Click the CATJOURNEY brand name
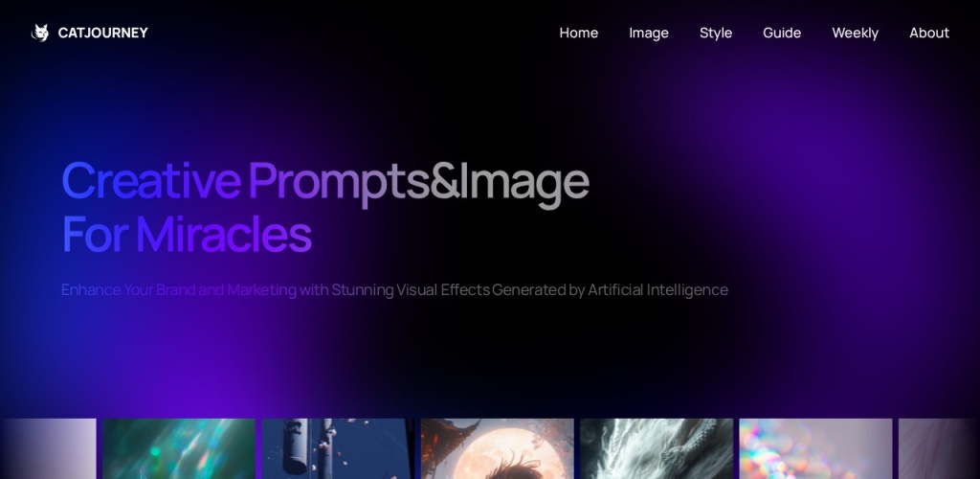 tap(103, 33)
